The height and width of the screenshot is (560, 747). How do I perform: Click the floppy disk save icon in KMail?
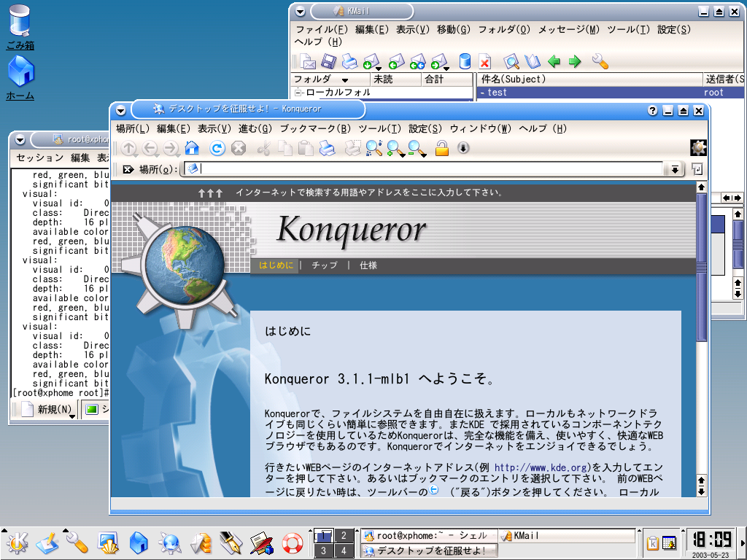point(329,61)
